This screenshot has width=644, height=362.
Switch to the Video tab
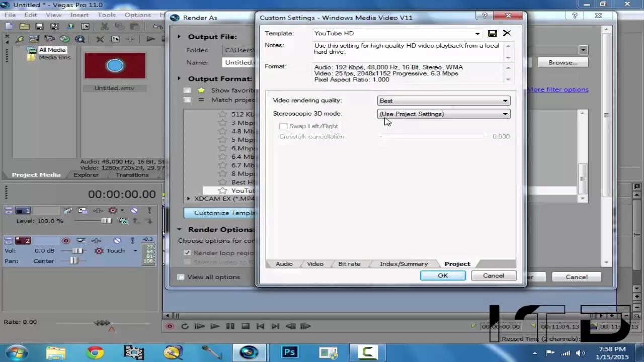pos(315,264)
